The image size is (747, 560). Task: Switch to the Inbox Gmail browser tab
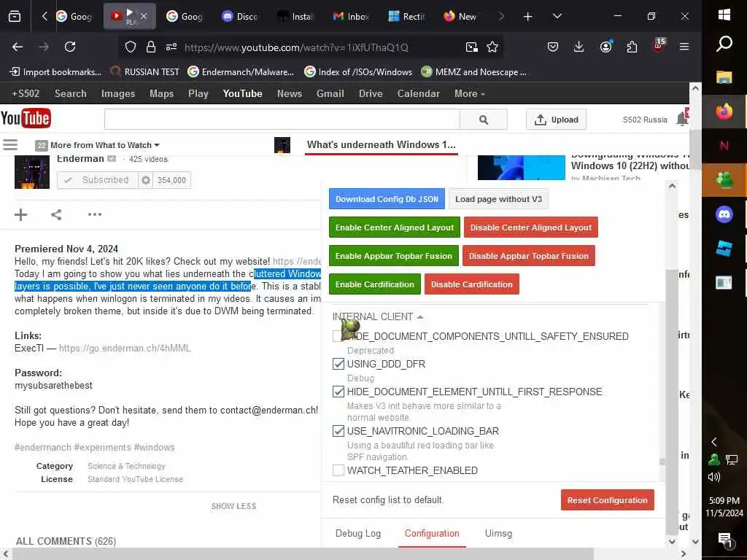(351, 17)
